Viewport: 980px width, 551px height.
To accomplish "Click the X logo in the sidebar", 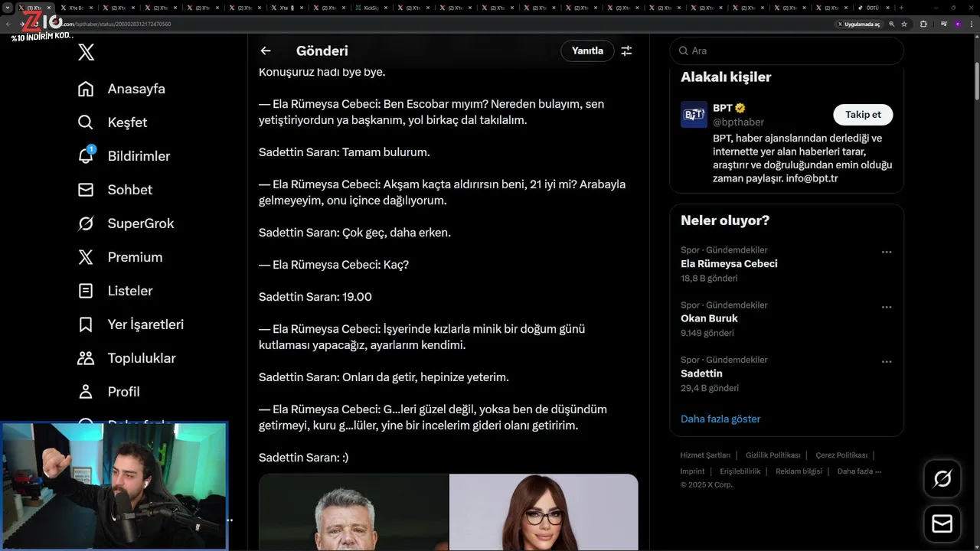I will (87, 52).
